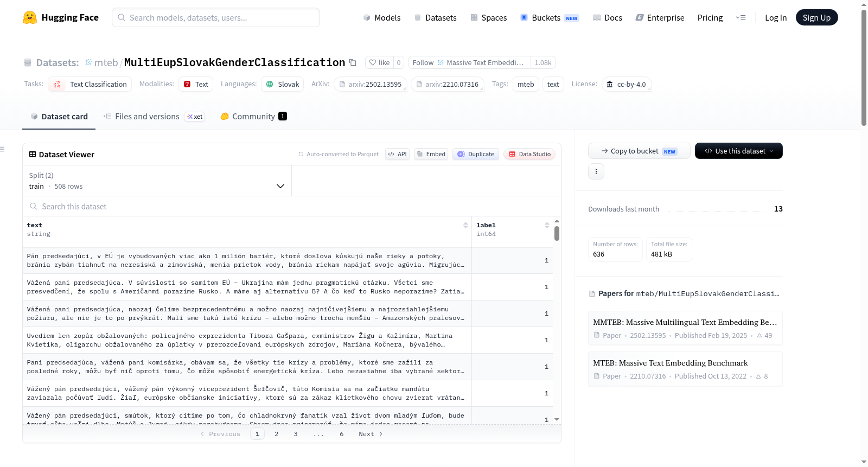Click the Text Classification task tag
Image resolution: width=868 pixels, height=467 pixels.
tap(90, 84)
